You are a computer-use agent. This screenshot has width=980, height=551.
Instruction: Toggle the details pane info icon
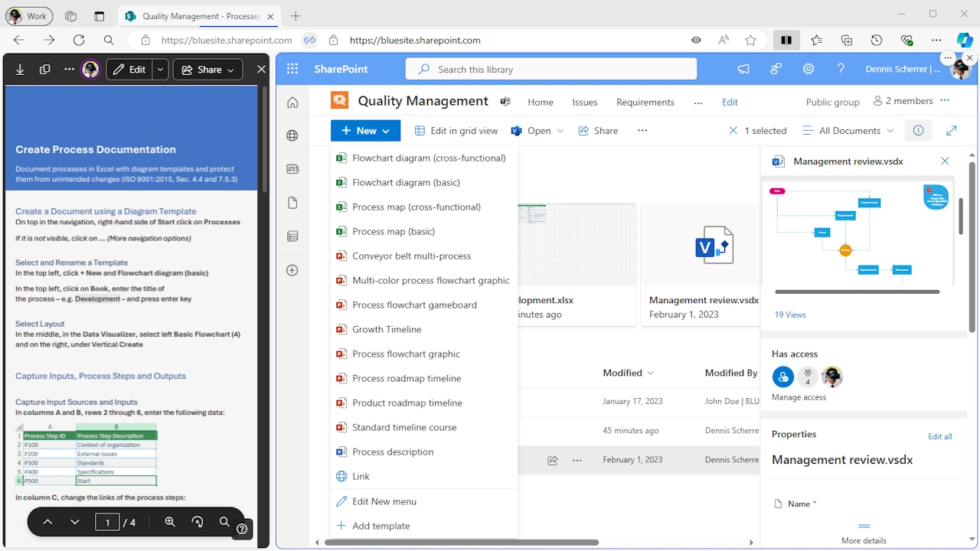point(918,131)
